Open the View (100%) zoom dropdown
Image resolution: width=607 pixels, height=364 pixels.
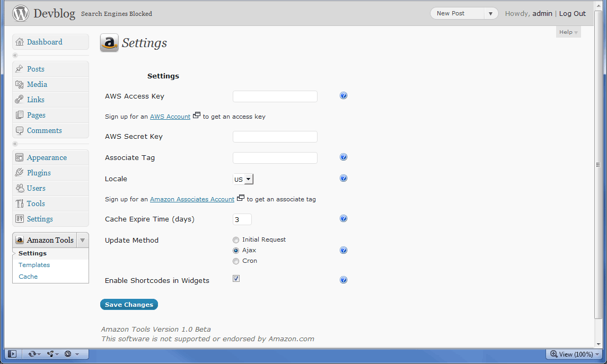point(575,354)
